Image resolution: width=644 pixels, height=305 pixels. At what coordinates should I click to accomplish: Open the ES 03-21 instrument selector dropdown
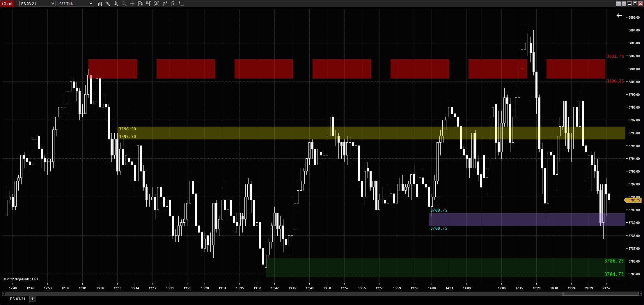37,4
